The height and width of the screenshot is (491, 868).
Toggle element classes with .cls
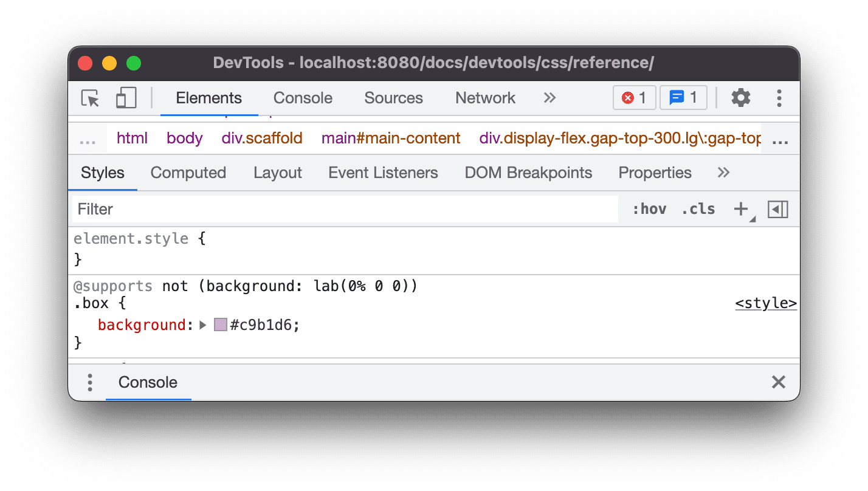(697, 209)
